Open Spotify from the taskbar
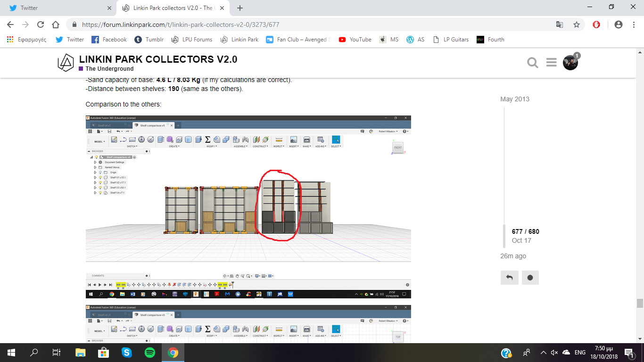Viewport: 644px width, 362px height. point(149,353)
